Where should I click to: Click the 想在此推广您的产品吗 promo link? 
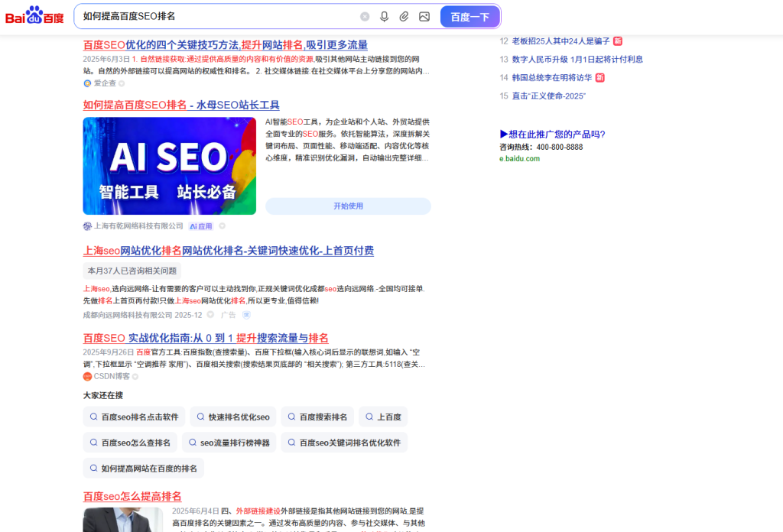551,133
